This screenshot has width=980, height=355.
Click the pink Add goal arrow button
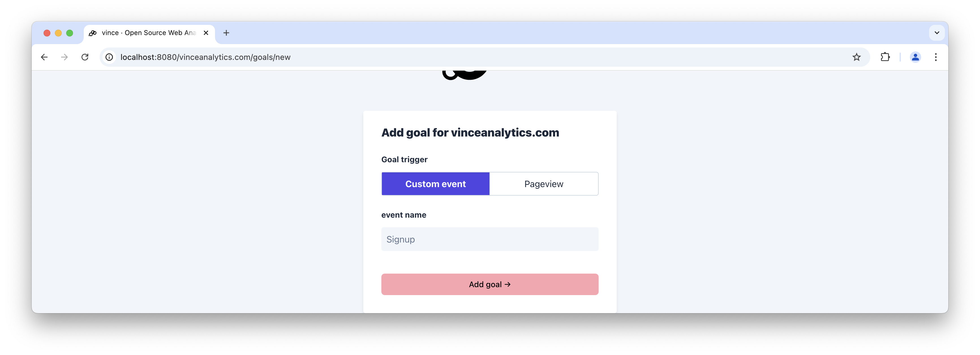coord(489,284)
